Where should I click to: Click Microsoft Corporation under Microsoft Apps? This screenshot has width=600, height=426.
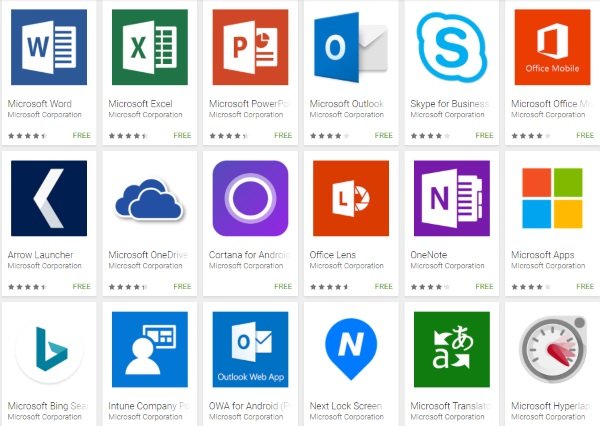pyautogui.click(x=548, y=266)
